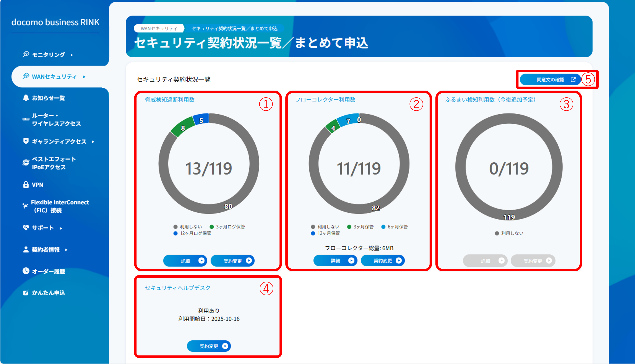Click 契約変更 on セキュリティヘルプデスク card
This screenshot has width=635, height=364.
click(209, 346)
